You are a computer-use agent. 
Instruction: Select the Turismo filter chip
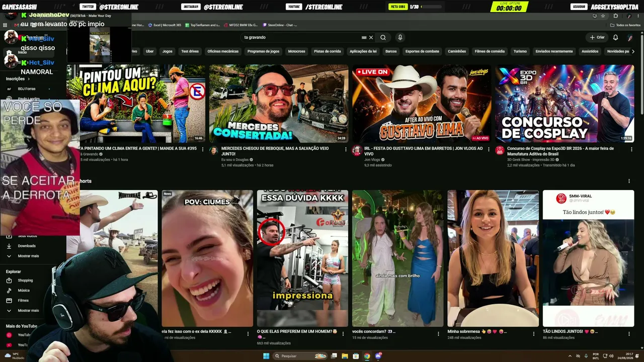point(520,51)
